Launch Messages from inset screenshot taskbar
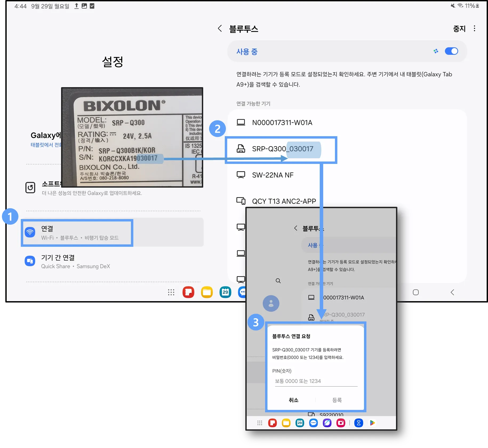488x448 pixels. [x=313, y=423]
